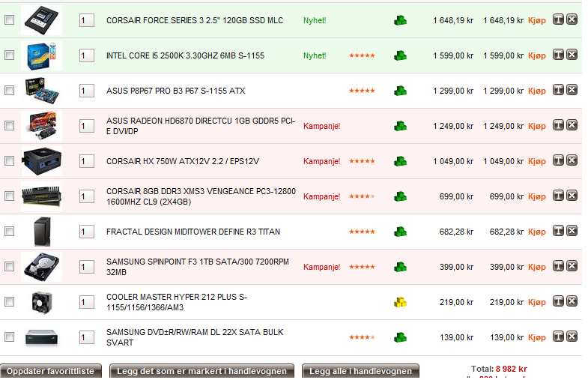The height and width of the screenshot is (380, 588).
Task: Click star rating for Samsung DVD±R/RW drive
Action: [362, 337]
